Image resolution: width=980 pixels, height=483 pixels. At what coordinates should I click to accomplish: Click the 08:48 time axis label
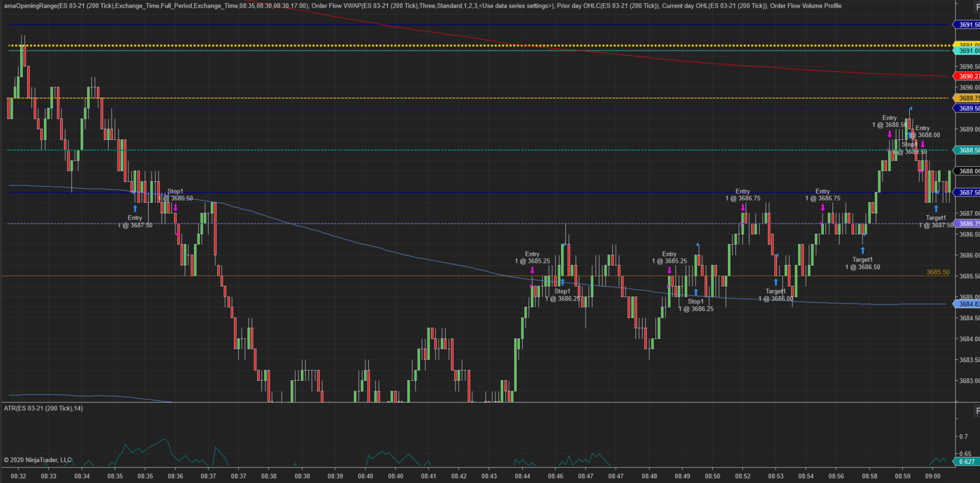pyautogui.click(x=649, y=476)
